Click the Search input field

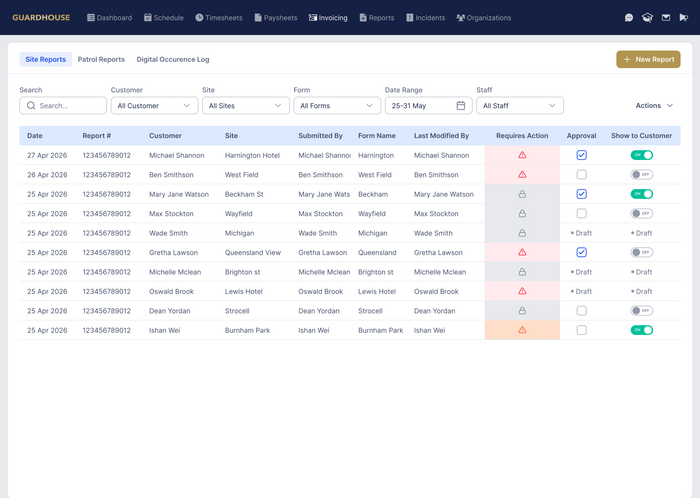[x=63, y=106]
